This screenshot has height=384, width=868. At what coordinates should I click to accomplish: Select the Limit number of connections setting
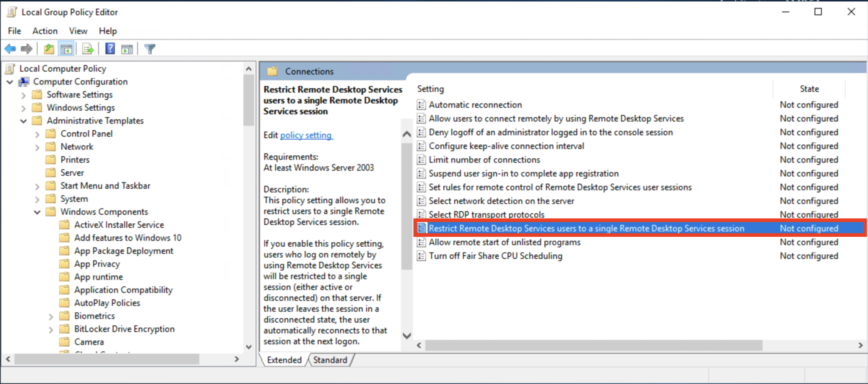(x=484, y=160)
